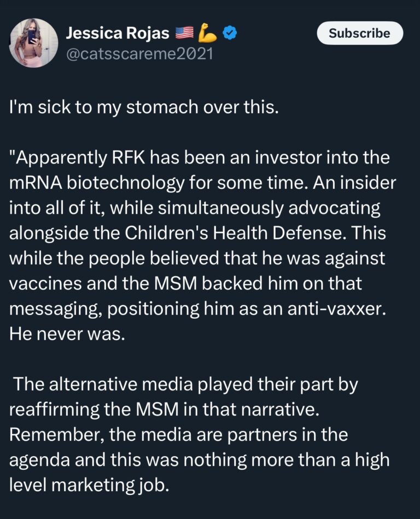Click the flexed bicep emoji
Viewport: 420px width, 519px height.
coord(207,32)
